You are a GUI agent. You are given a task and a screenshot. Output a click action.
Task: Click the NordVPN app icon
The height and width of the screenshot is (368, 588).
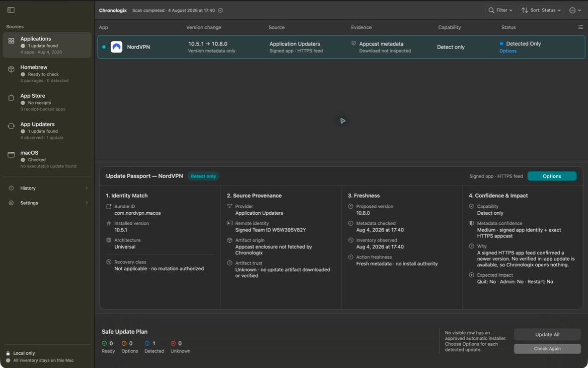coord(117,47)
